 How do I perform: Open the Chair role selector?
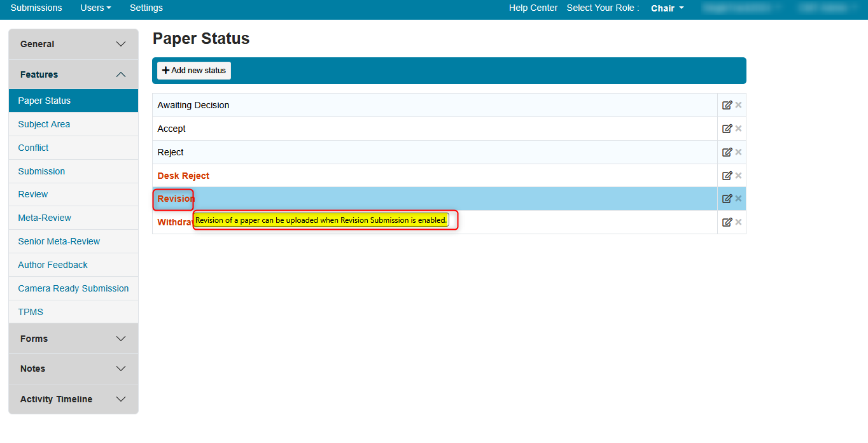click(667, 8)
